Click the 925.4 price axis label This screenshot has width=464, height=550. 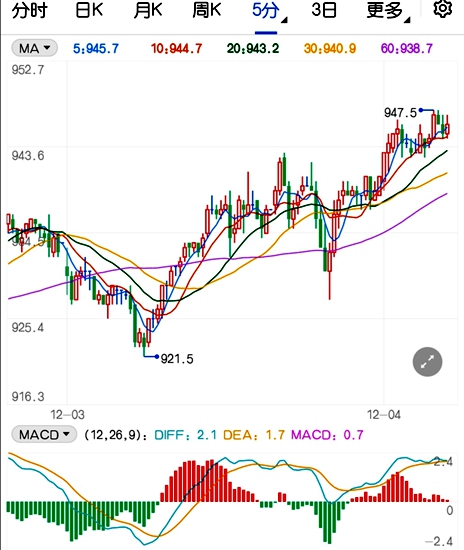pyautogui.click(x=28, y=328)
